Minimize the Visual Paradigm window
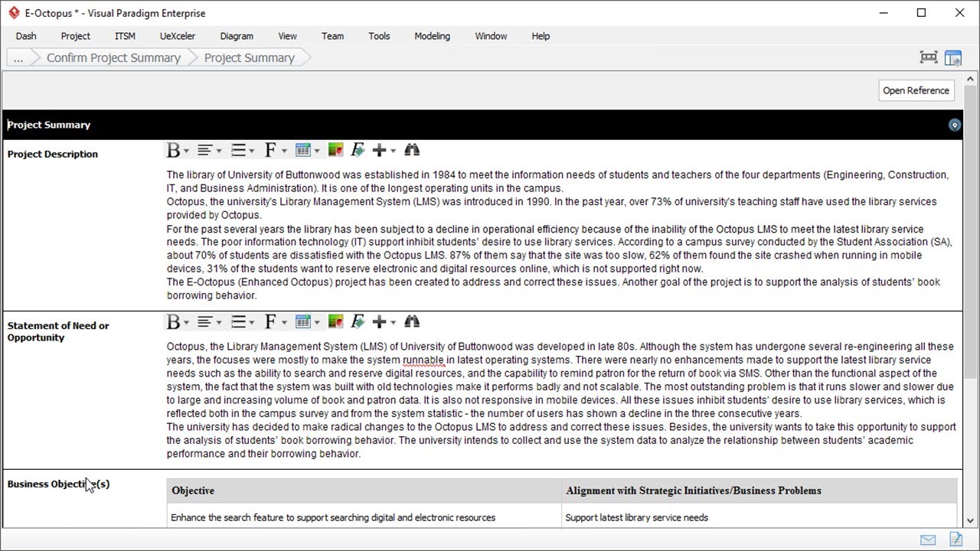Viewport: 980px width, 551px height. (x=883, y=13)
